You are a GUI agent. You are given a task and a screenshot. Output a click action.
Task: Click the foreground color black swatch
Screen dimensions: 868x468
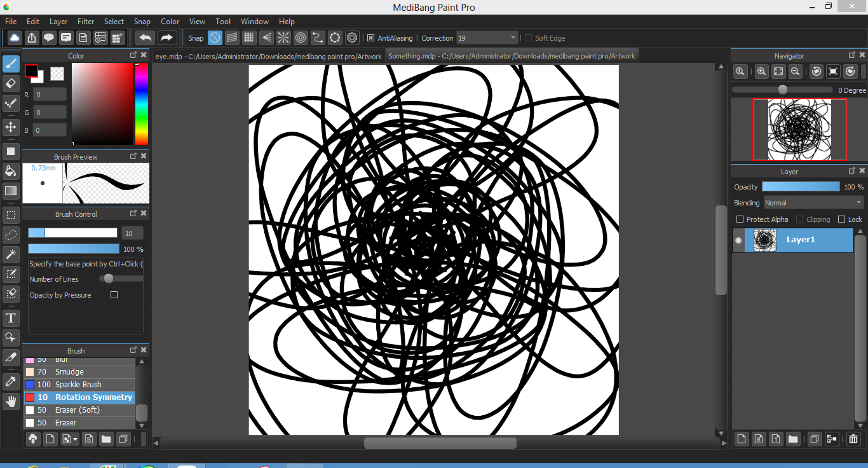31,71
